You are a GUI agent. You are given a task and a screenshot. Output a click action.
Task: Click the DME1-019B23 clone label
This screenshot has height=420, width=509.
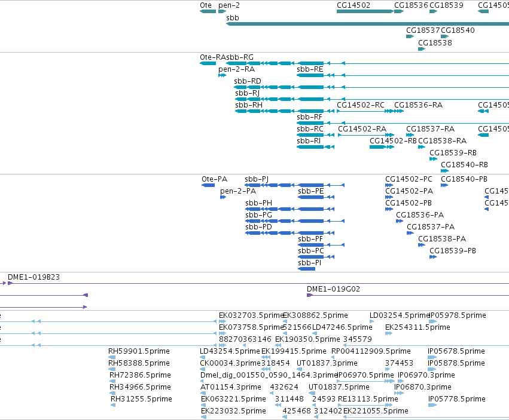point(33,277)
